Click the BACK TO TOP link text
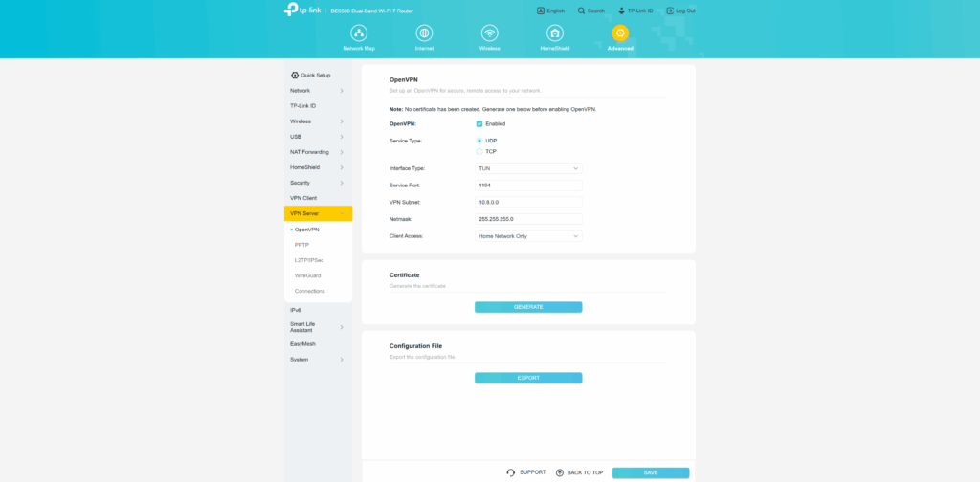This screenshot has height=482, width=980. (x=585, y=472)
